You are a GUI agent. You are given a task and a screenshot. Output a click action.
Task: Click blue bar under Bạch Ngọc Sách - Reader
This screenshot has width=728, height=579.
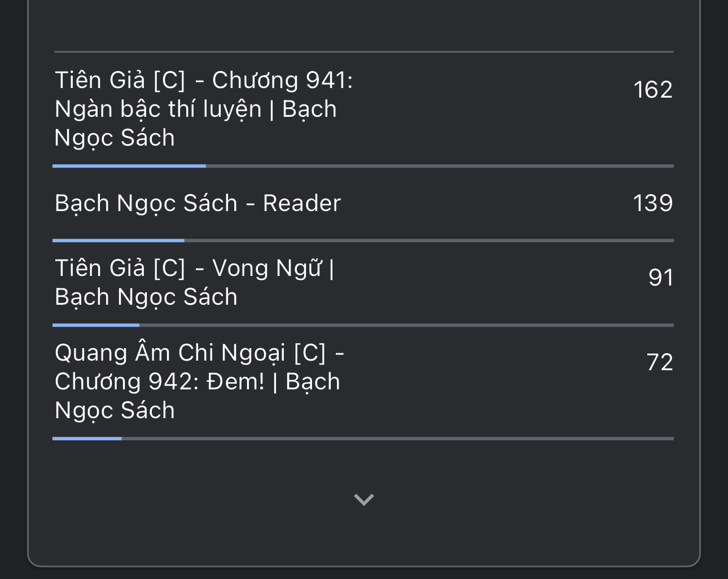coord(119,240)
